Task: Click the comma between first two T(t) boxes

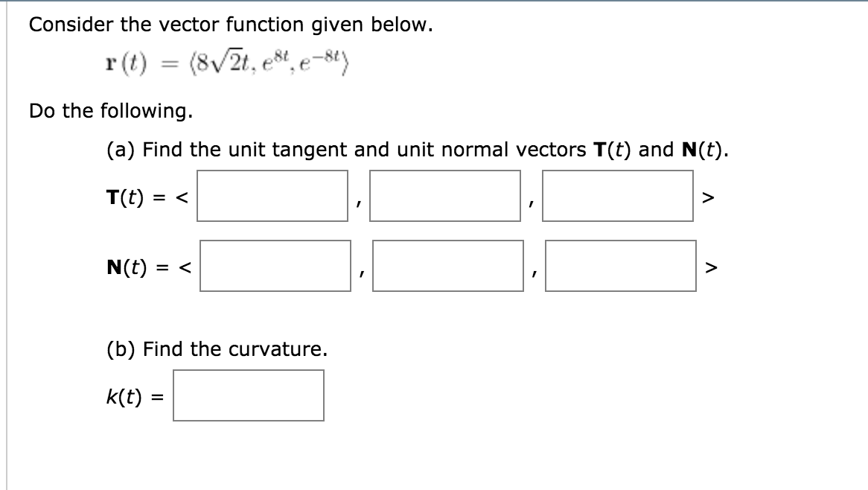Action: 360,201
